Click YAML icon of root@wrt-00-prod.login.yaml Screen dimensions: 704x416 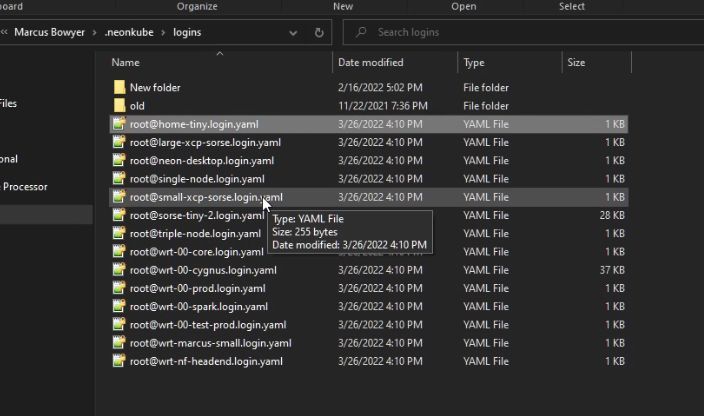coord(119,288)
